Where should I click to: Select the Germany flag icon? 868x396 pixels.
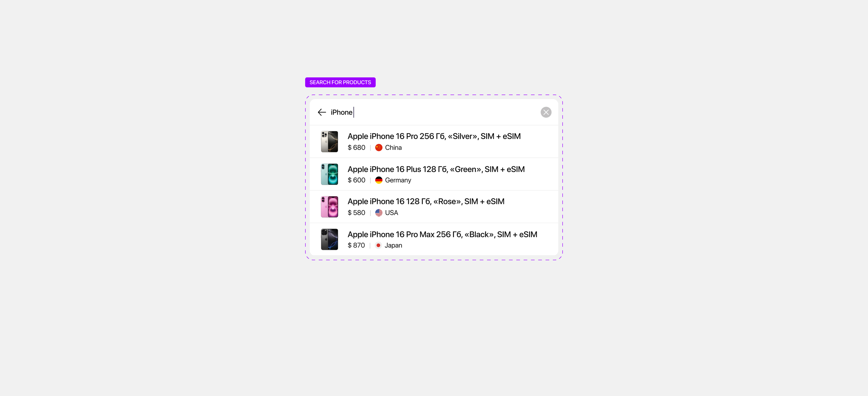[x=379, y=180]
